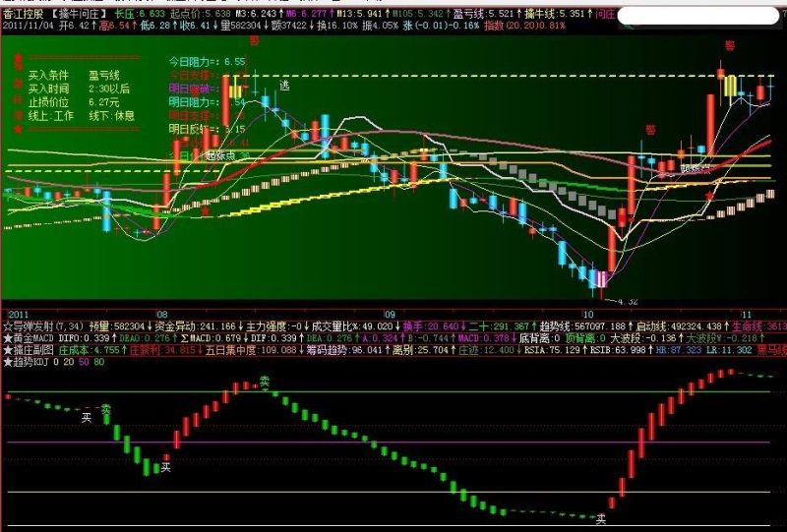
Task: Jump to the 09 month timeline marker
Action: tap(390, 315)
